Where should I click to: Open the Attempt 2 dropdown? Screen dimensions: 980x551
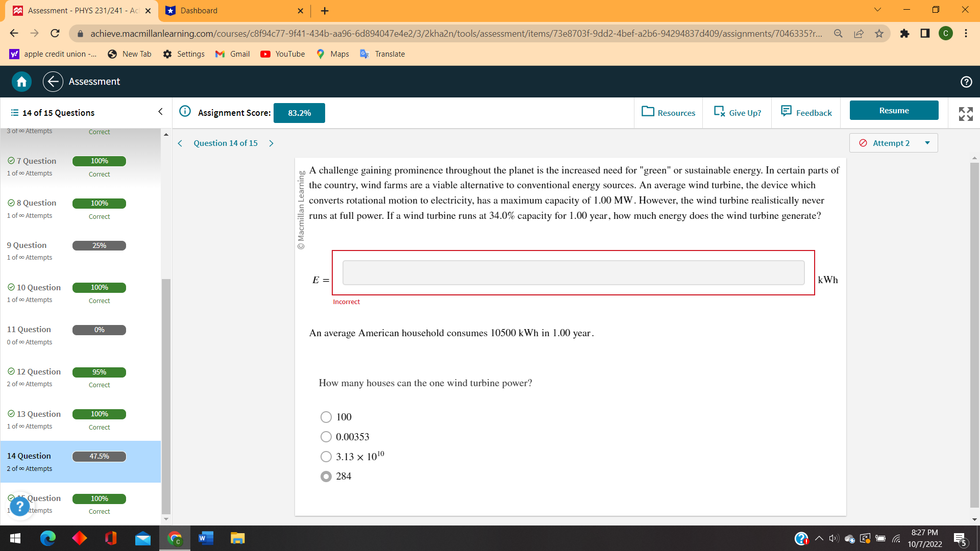click(893, 143)
